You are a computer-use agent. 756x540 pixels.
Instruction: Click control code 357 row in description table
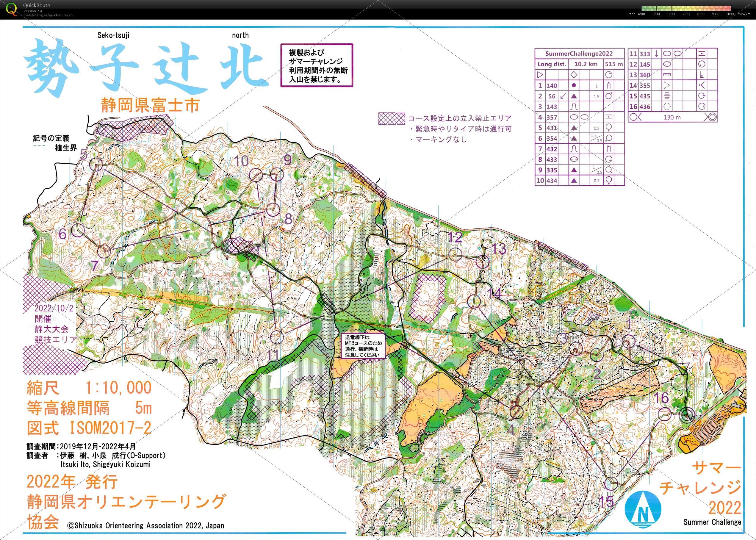(552, 117)
